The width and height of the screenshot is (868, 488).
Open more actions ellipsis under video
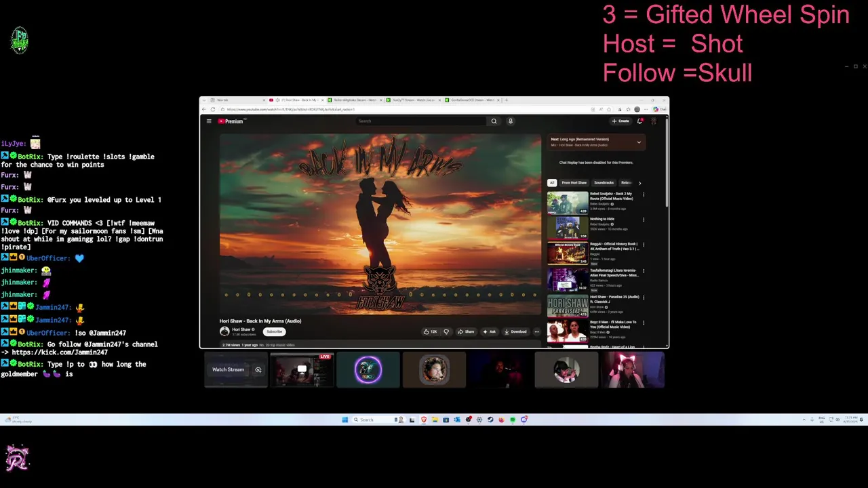click(536, 331)
